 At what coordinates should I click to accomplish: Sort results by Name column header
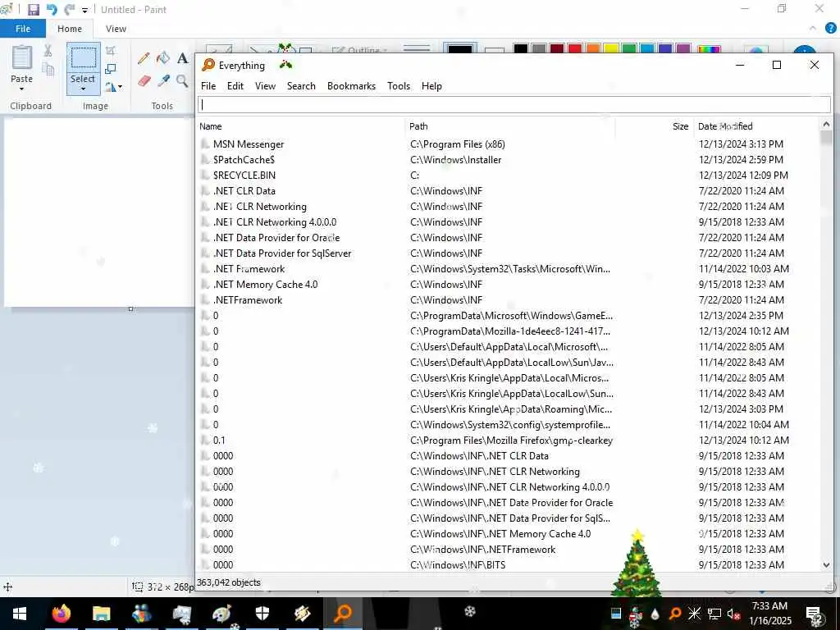pos(301,126)
